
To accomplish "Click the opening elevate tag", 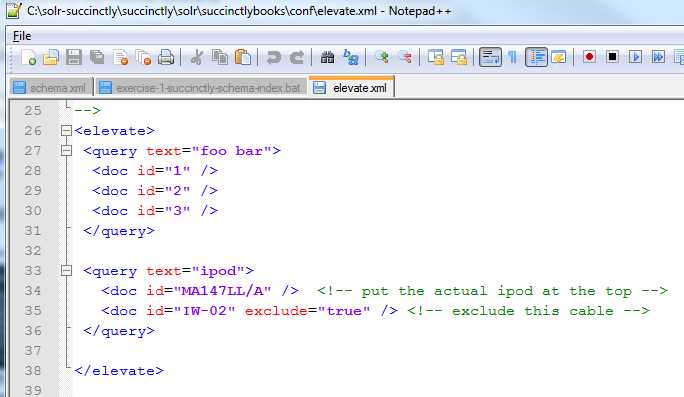I will (115, 131).
